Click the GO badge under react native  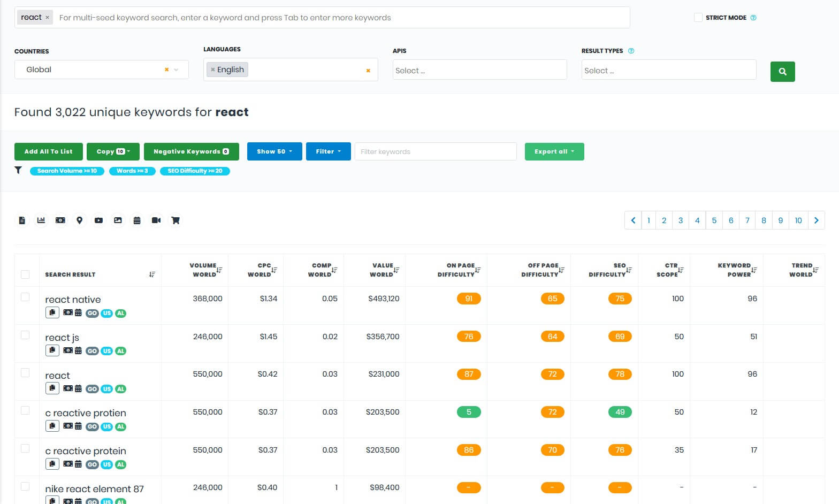[92, 314]
